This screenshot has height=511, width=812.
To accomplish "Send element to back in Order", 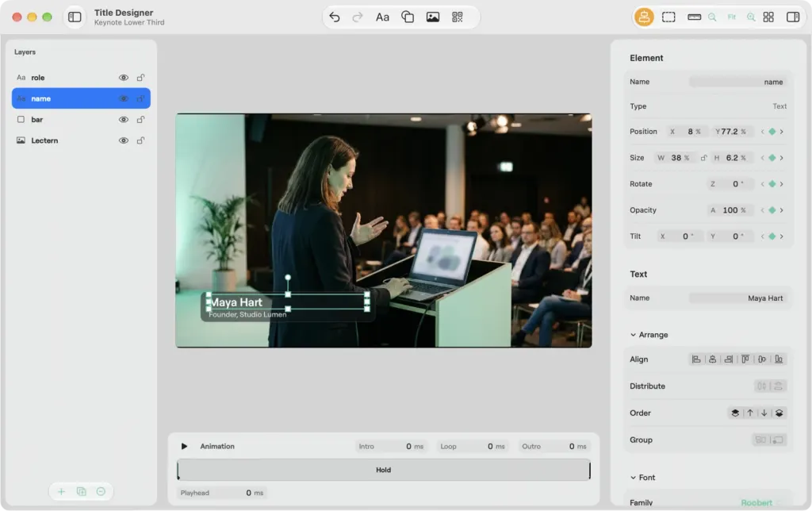I will click(x=779, y=413).
